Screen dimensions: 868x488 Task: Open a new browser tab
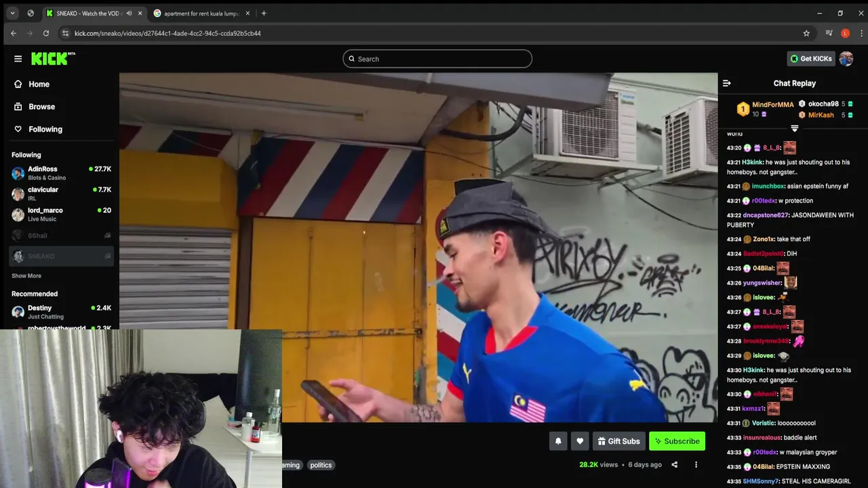[x=264, y=13]
